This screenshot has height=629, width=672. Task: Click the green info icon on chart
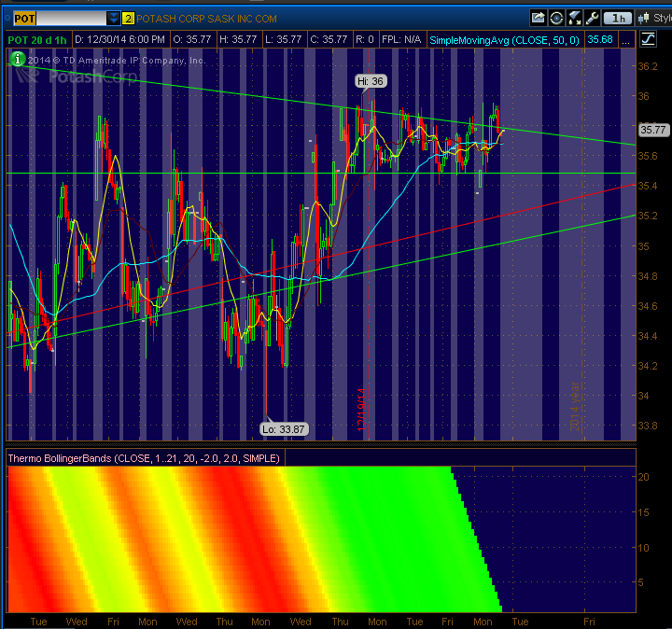click(18, 59)
